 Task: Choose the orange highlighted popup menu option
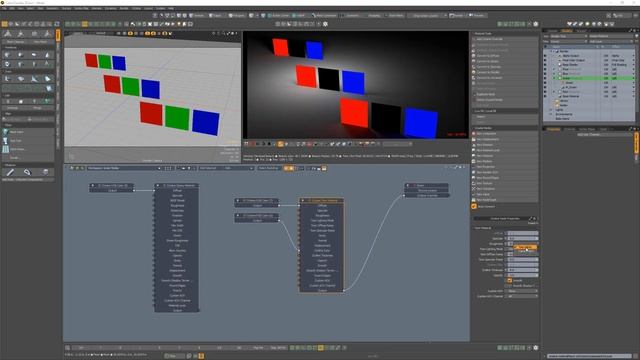525,247
